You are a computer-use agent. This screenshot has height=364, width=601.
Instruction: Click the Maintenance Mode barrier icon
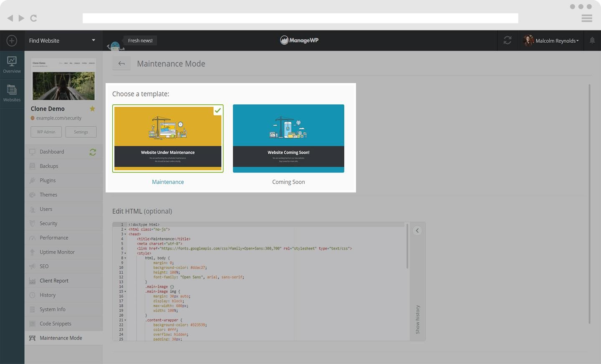click(32, 338)
